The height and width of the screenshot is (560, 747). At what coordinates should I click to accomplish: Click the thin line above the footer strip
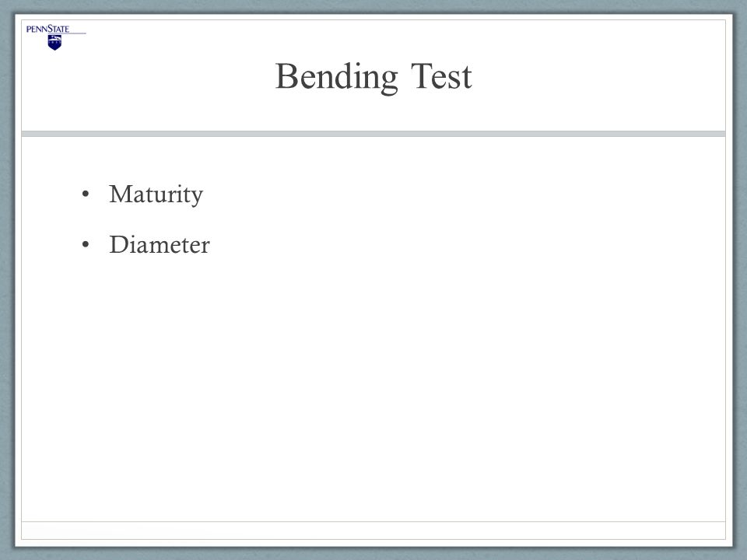(373, 521)
